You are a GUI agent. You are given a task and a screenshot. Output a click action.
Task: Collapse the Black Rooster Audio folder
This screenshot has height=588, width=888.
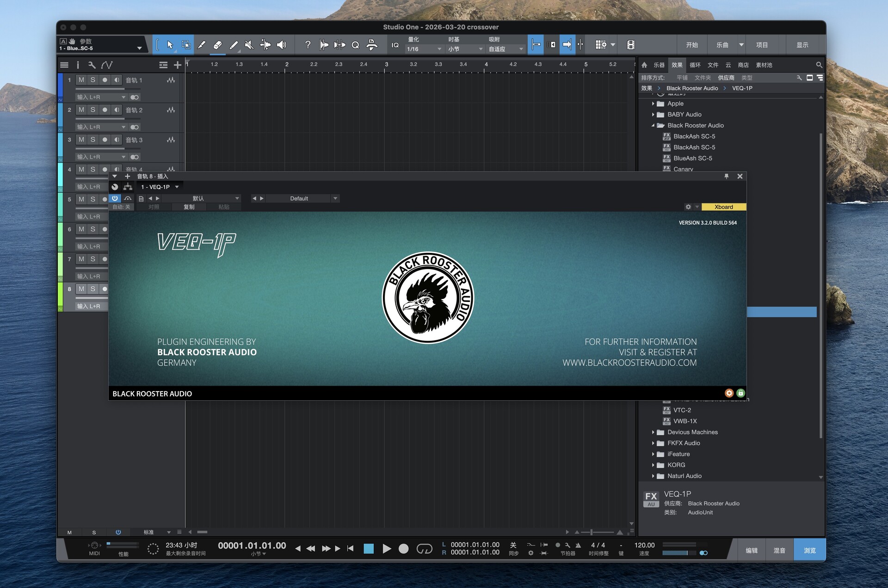pyautogui.click(x=653, y=125)
